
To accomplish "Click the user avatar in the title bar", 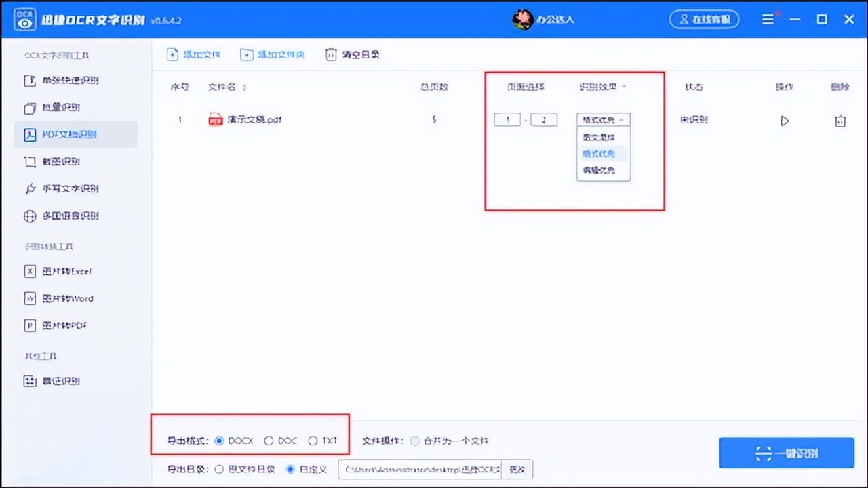I will coord(522,19).
